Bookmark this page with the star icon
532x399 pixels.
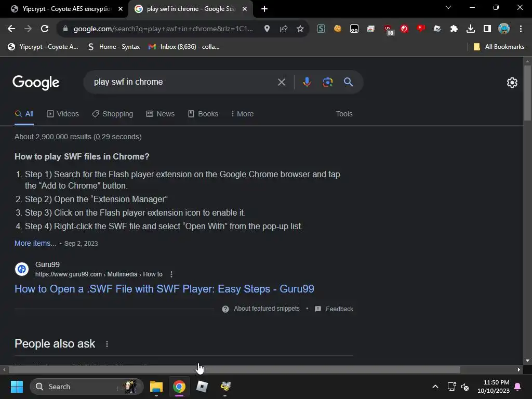(x=300, y=29)
